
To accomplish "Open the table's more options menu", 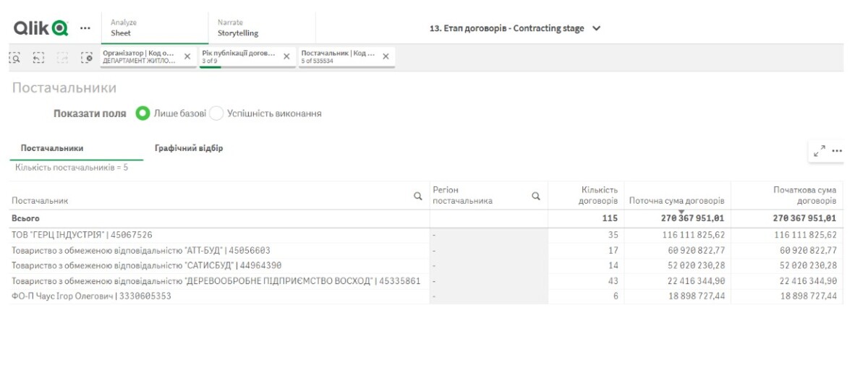I will coord(837,151).
